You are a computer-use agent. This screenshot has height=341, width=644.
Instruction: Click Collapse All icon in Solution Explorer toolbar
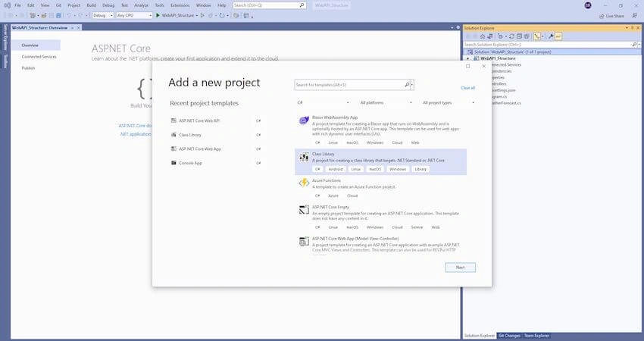pos(519,36)
